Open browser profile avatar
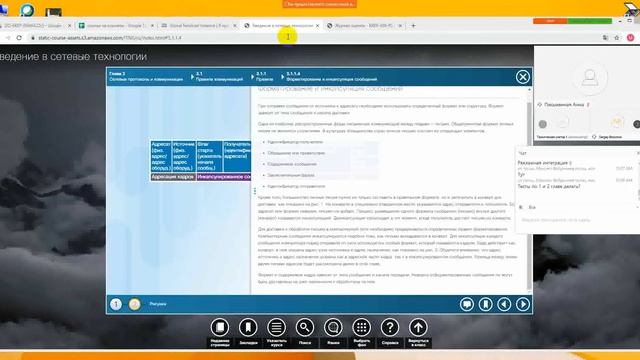640x360 pixels. coord(631,38)
